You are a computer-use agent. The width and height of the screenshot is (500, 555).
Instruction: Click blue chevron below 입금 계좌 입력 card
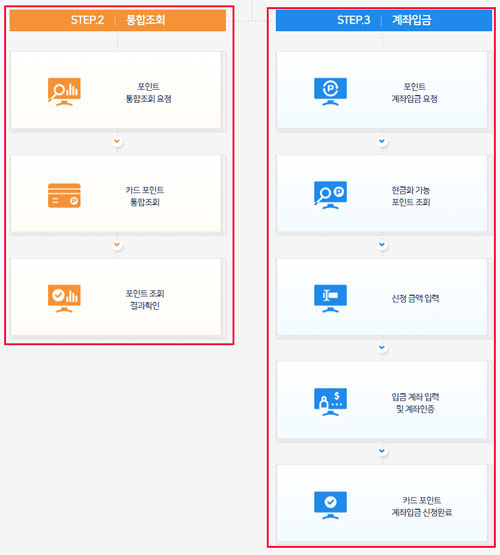click(382, 451)
